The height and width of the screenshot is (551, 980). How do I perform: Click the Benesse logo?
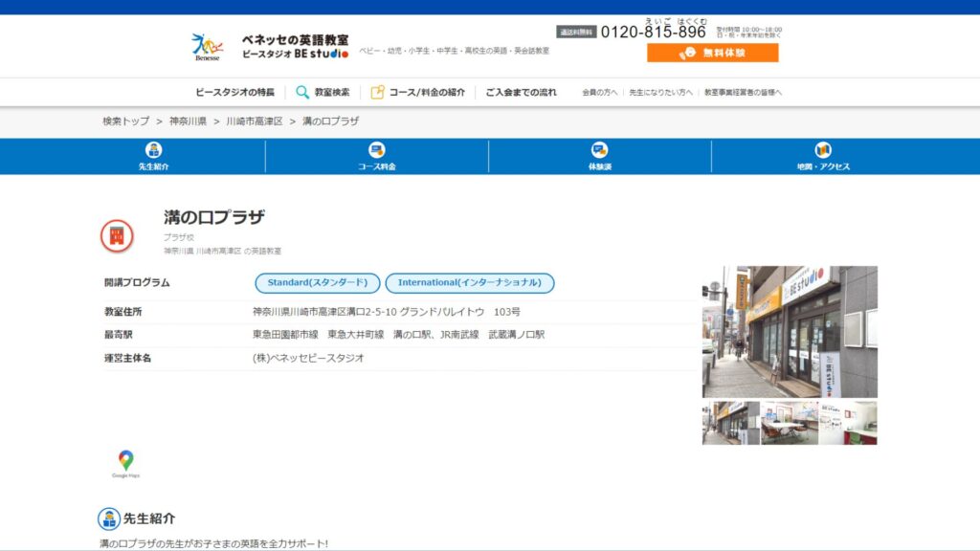tap(207, 47)
